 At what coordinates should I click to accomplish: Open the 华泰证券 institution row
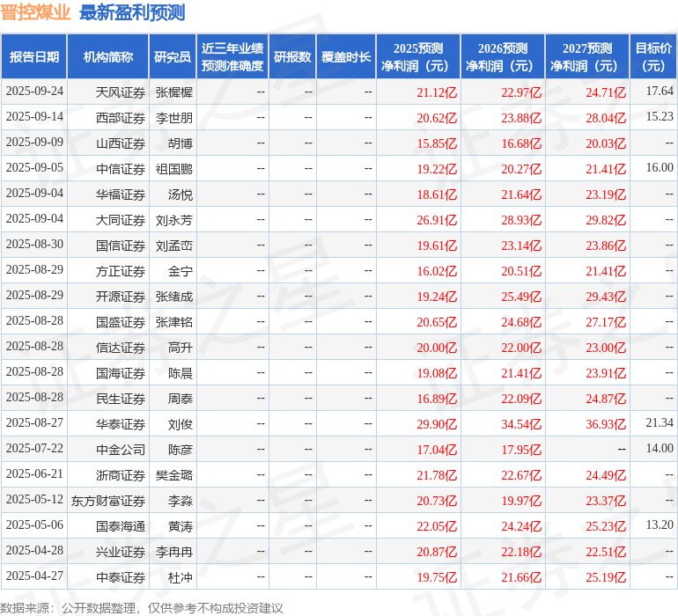click(x=121, y=424)
